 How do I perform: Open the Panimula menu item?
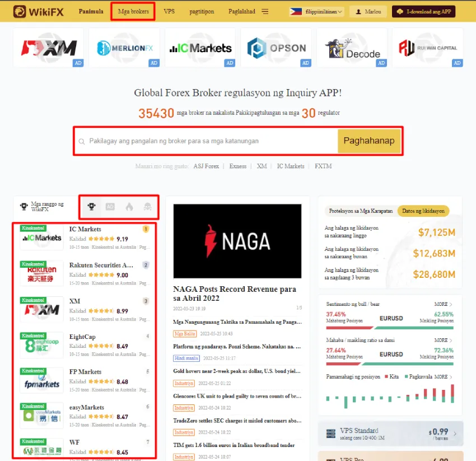[91, 12]
